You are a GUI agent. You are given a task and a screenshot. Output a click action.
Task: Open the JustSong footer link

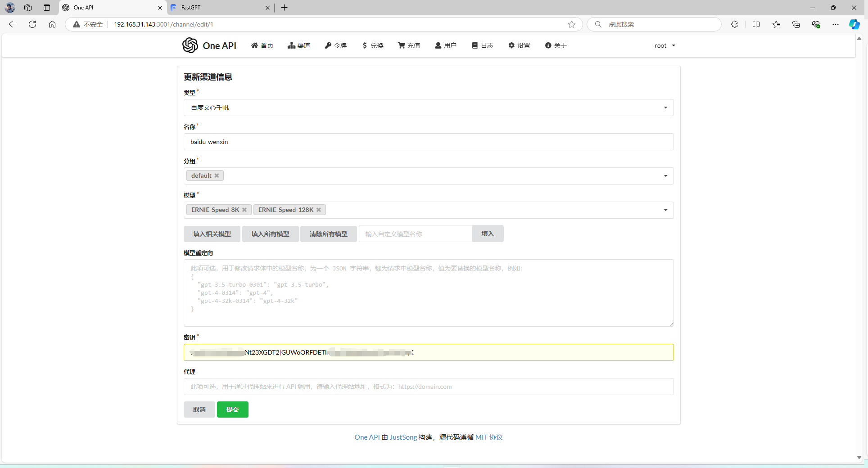pyautogui.click(x=403, y=437)
